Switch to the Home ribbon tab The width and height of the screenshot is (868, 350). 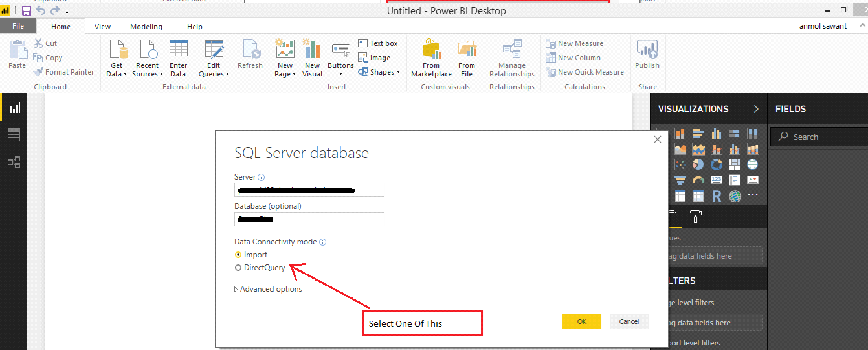(x=61, y=27)
